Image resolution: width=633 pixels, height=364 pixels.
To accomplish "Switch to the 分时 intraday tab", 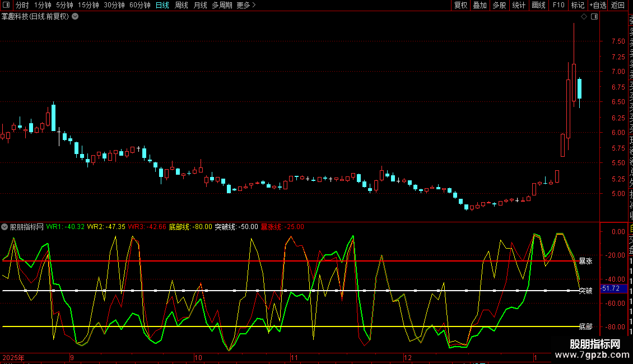I will pos(22,5).
